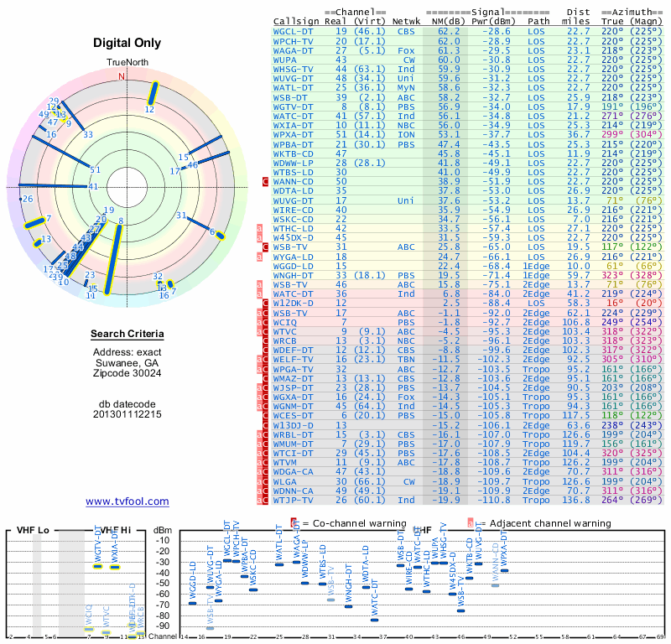Viewport: 671px width, 644px height.
Task: Click channel 41 bar on radar plot
Action: [x=53, y=185]
